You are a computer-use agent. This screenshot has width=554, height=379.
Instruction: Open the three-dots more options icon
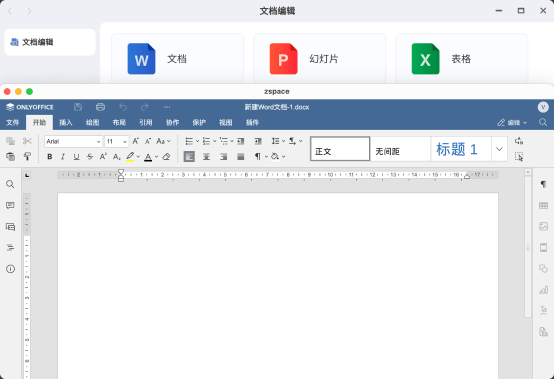coord(167,107)
